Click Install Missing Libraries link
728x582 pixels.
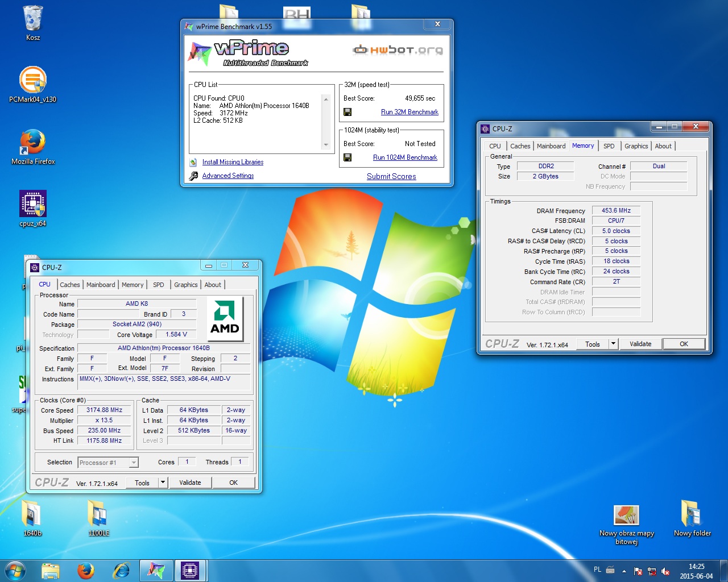(233, 162)
